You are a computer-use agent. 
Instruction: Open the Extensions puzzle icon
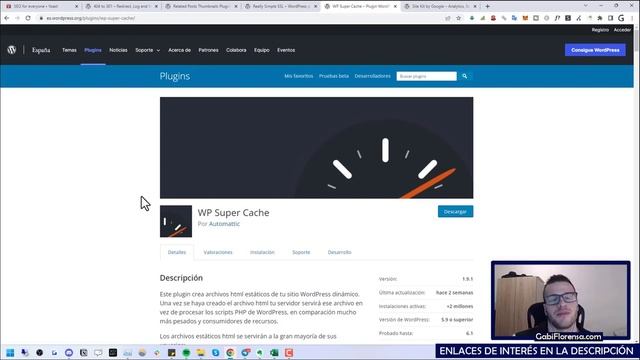point(600,18)
